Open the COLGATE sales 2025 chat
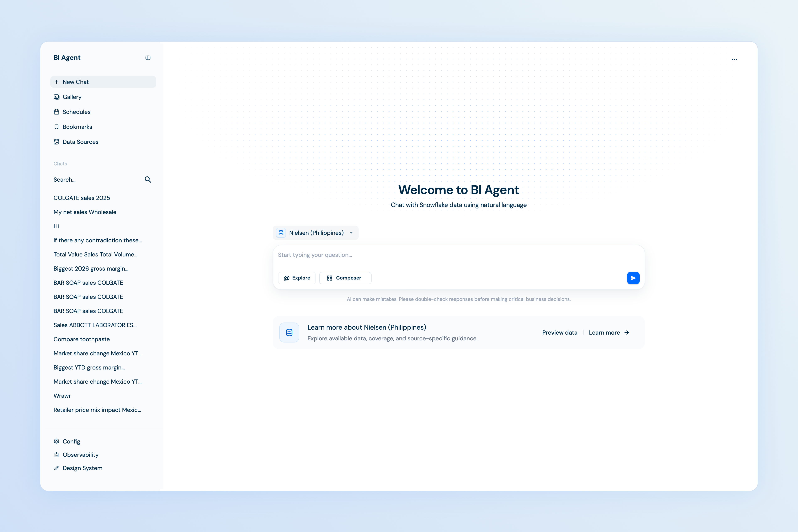The width and height of the screenshot is (798, 532). 82,198
